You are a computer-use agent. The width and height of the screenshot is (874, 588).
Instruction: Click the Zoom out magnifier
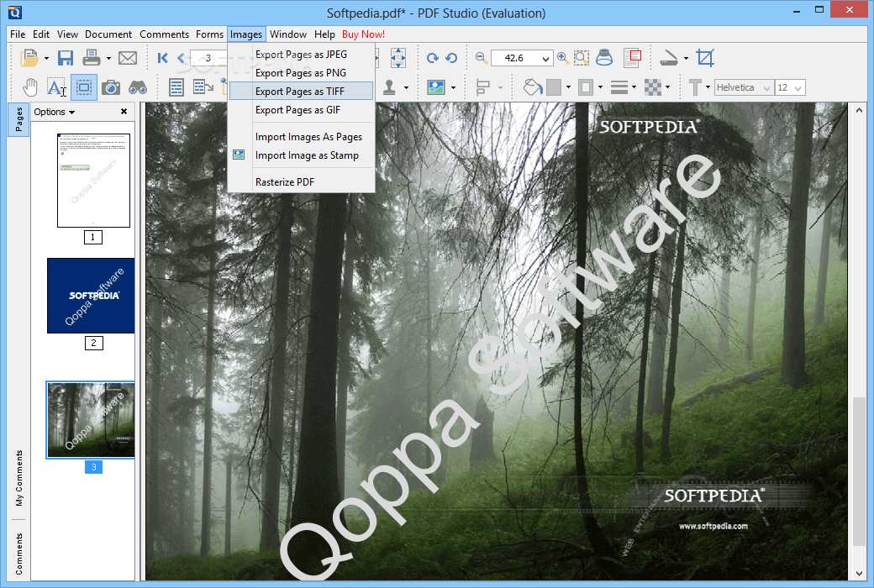point(482,58)
